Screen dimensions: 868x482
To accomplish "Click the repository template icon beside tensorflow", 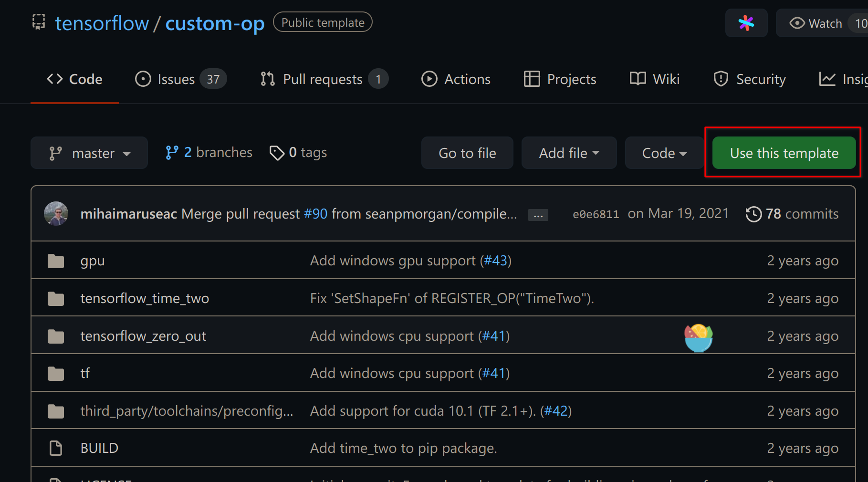I will (39, 22).
